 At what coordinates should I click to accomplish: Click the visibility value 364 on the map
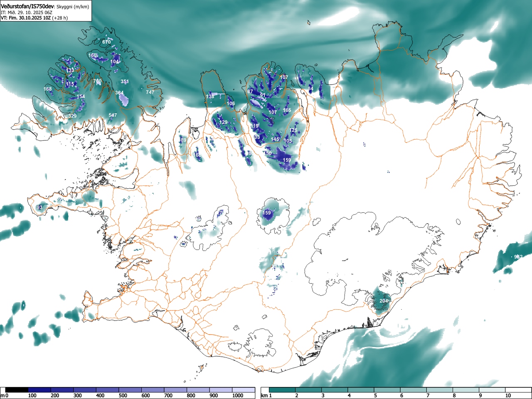(x=119, y=93)
